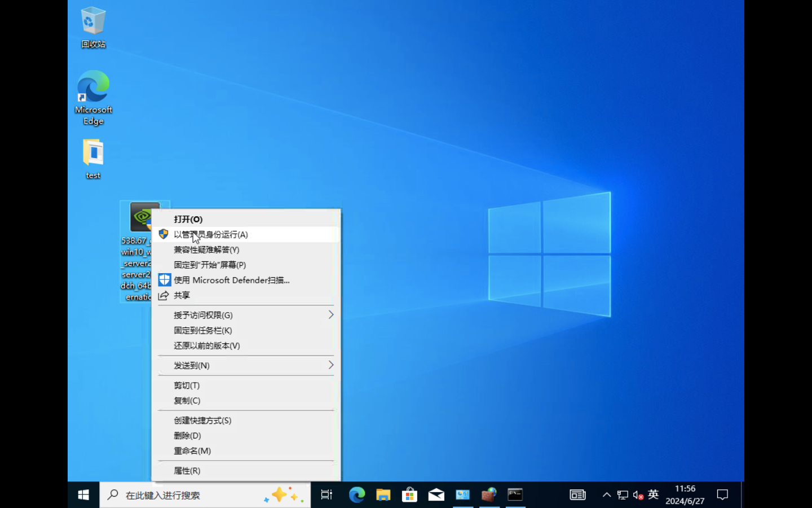The width and height of the screenshot is (812, 508).
Task: Select the test folder on desktop
Action: click(x=93, y=159)
